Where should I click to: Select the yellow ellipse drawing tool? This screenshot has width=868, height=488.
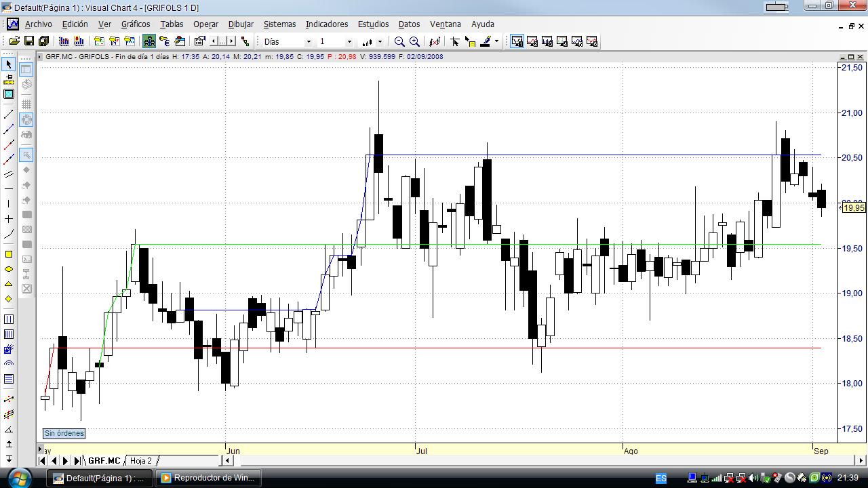click(x=9, y=269)
